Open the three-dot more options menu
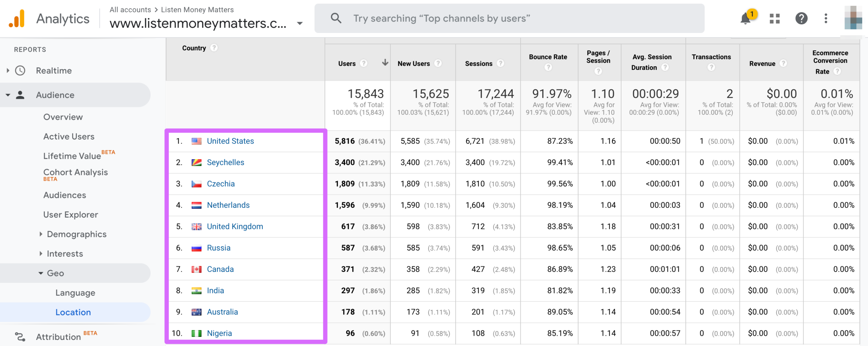Image resolution: width=868 pixels, height=346 pixels. 826,18
